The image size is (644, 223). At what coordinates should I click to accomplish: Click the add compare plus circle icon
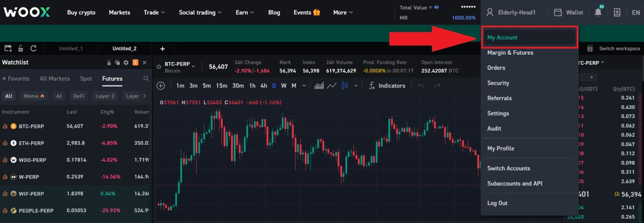[161, 86]
